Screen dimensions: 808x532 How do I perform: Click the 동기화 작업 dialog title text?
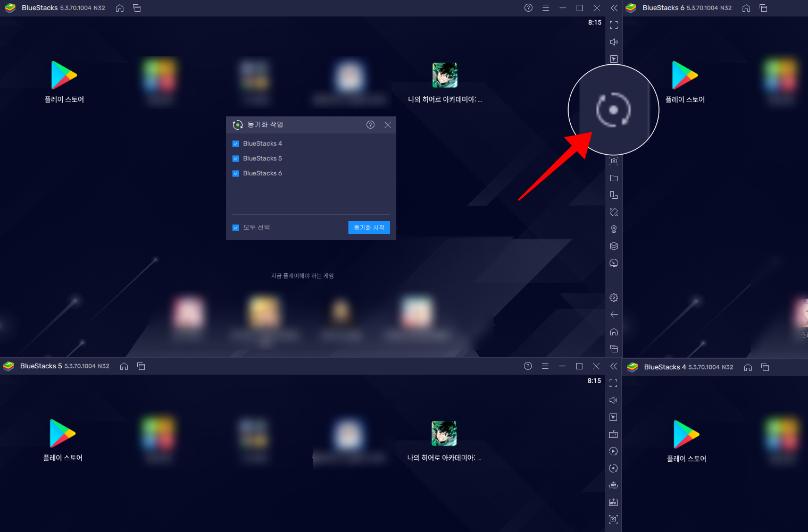265,124
